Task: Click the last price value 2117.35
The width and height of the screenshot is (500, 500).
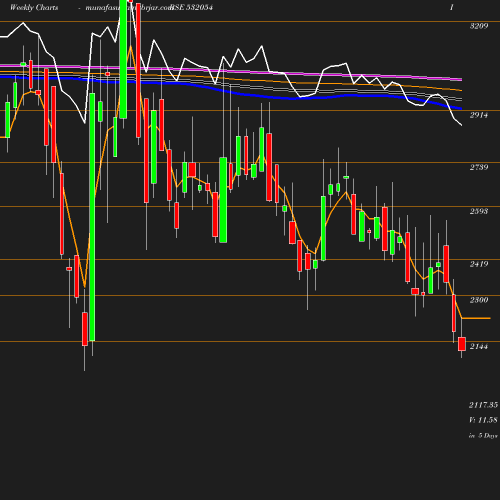Action: [483, 405]
